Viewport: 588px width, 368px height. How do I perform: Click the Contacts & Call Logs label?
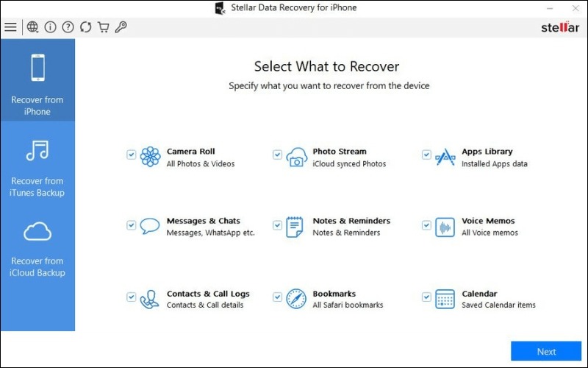tap(208, 294)
